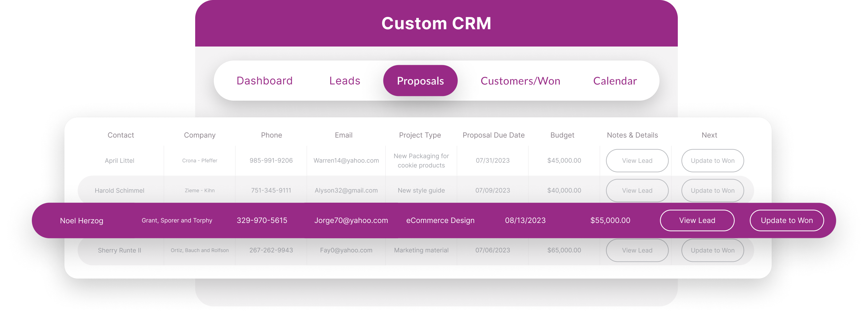Select the Proposals tab

click(420, 81)
